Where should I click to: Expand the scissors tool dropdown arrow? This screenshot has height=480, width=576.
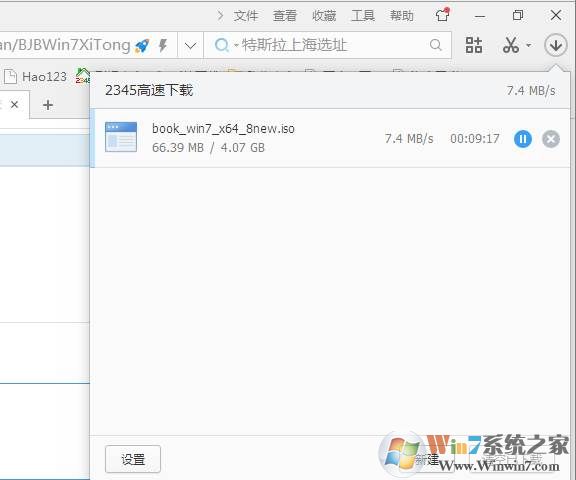[x=529, y=46]
